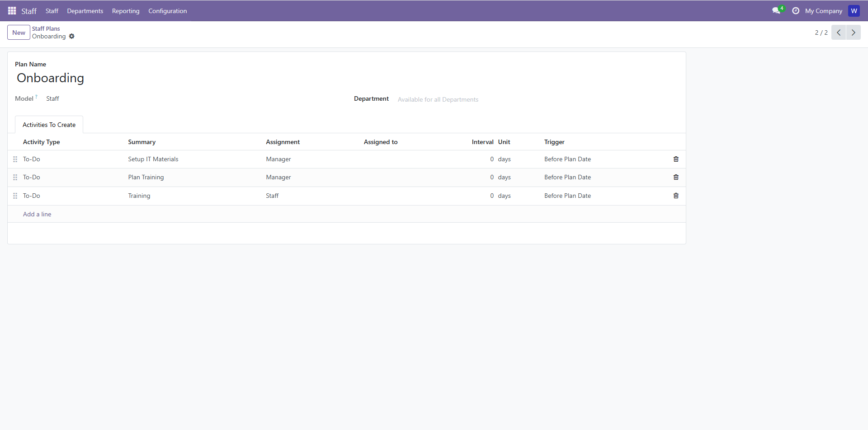Select the Activities To Create tab
Viewport: 868px width, 430px height.
[49, 125]
